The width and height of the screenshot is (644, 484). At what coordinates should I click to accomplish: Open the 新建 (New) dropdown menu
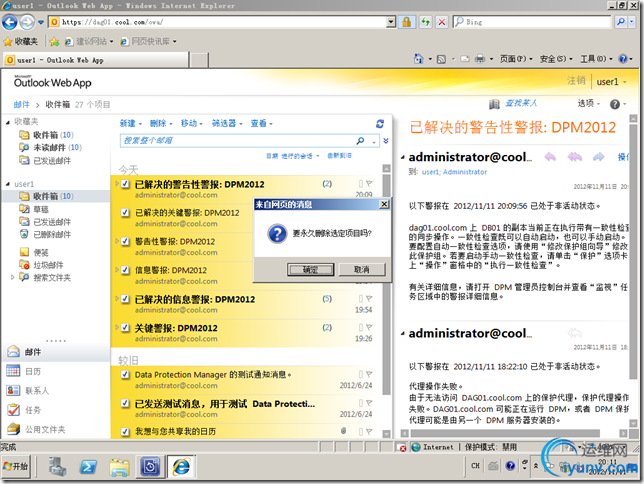pos(131,123)
